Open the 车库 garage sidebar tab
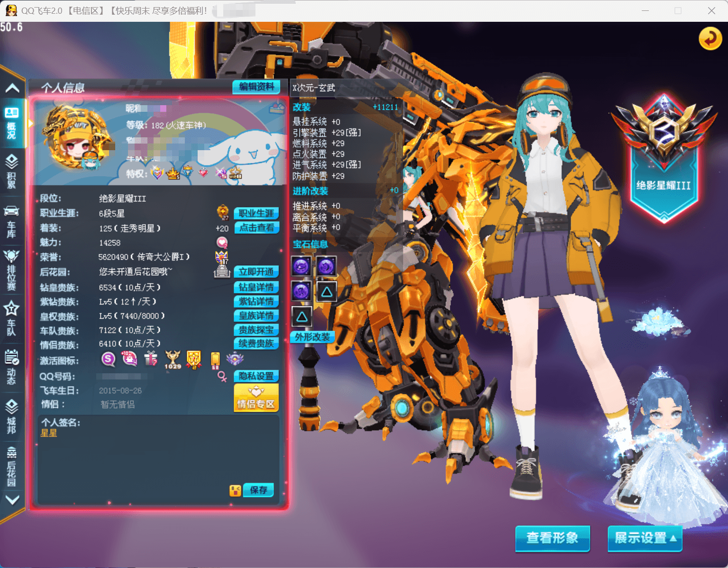 pyautogui.click(x=11, y=221)
